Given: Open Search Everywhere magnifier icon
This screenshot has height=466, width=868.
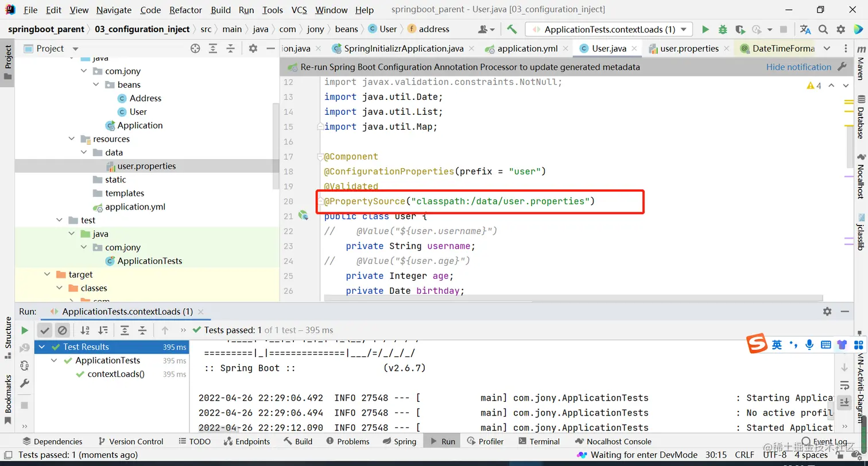Looking at the screenshot, I should tap(823, 29).
